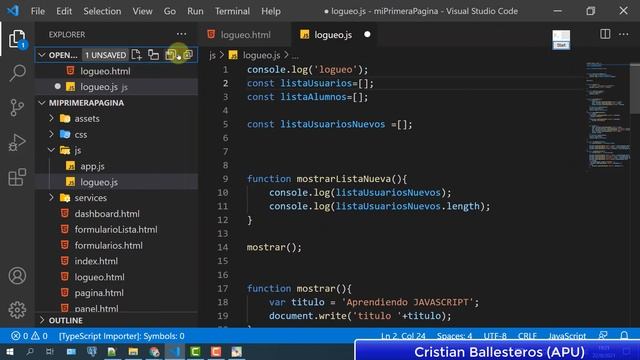Open the File menu
This screenshot has width=640, height=360.
pyautogui.click(x=38, y=11)
